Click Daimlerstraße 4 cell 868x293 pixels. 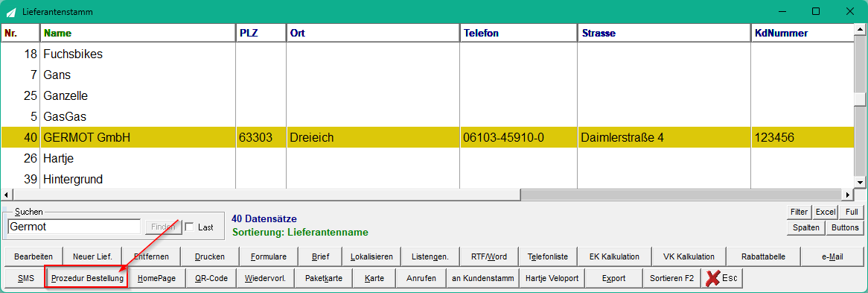point(664,137)
